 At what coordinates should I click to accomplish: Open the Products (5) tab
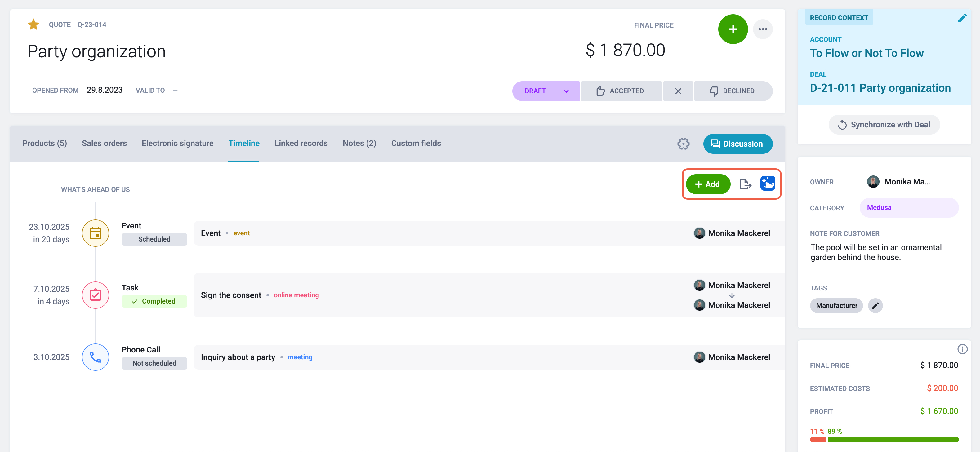(45, 143)
